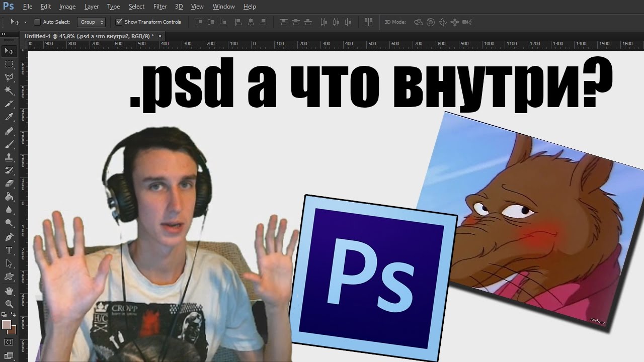Open the 3D menu

179,7
